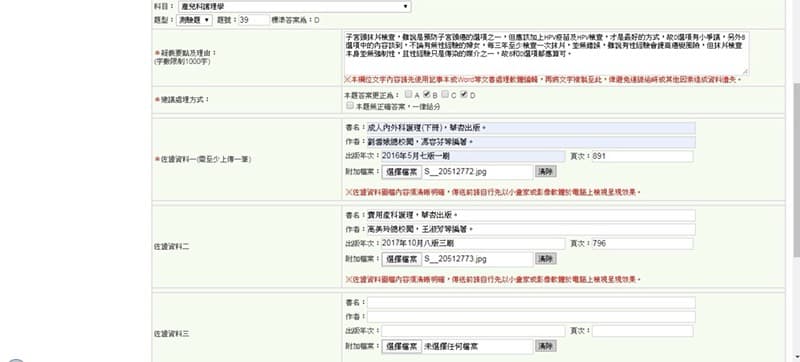Check answer option C checkbox
This screenshot has width=800, height=362.
(445, 94)
